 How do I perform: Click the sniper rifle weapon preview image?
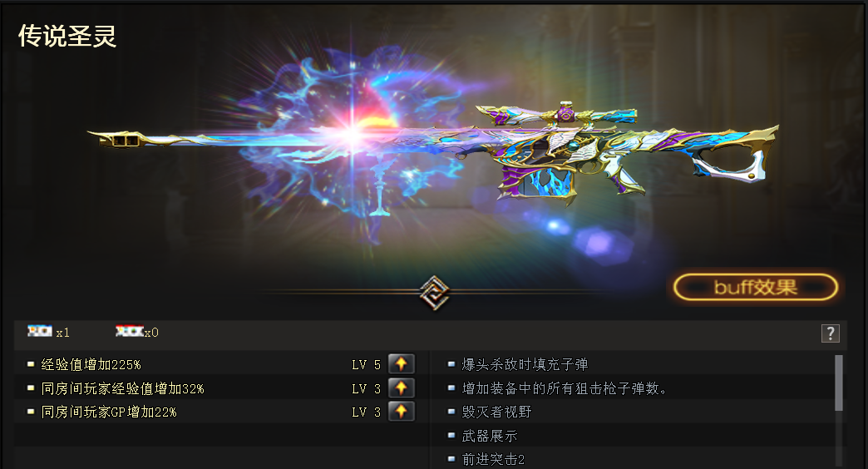pos(435,150)
